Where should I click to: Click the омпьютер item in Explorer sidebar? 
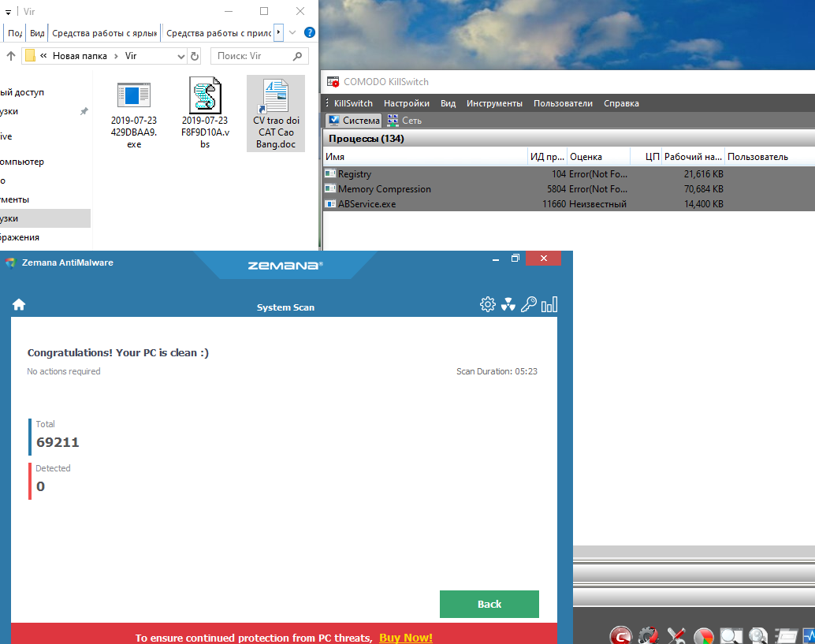coord(22,162)
